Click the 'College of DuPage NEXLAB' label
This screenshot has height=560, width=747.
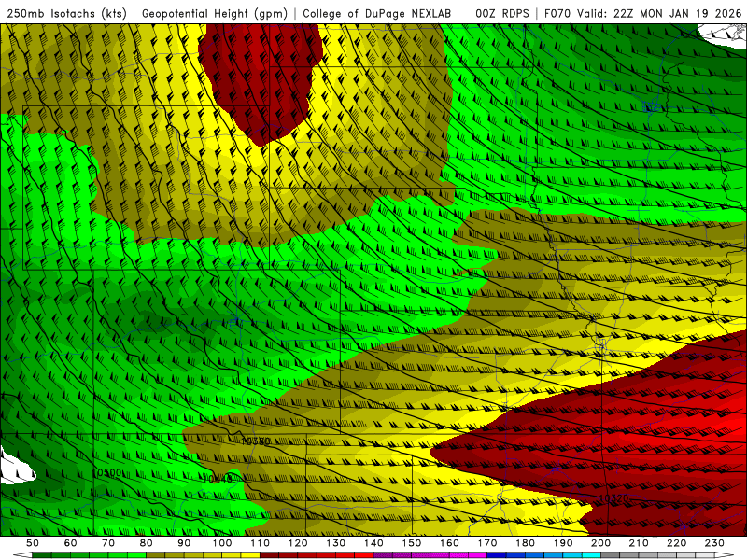[377, 13]
